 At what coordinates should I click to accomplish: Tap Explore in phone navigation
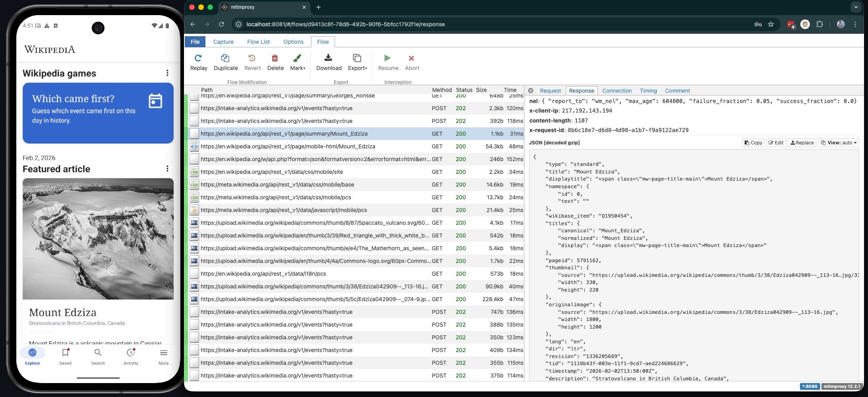[33, 356]
